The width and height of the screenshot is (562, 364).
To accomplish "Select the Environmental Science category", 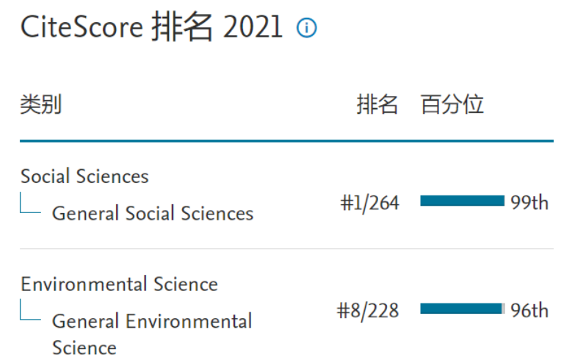I will click(x=119, y=284).
